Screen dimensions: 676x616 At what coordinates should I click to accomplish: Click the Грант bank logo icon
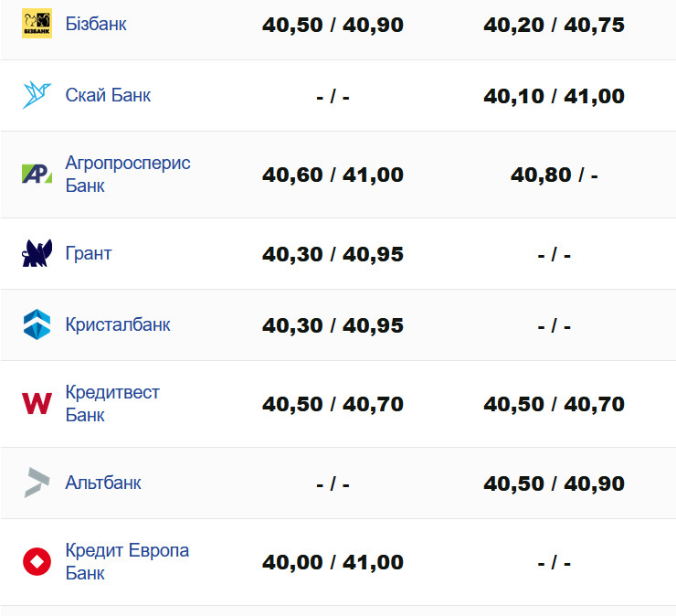coord(37,253)
